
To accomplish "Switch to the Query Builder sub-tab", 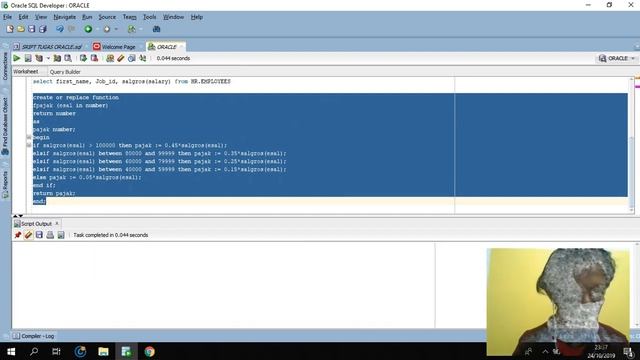I will click(x=65, y=72).
